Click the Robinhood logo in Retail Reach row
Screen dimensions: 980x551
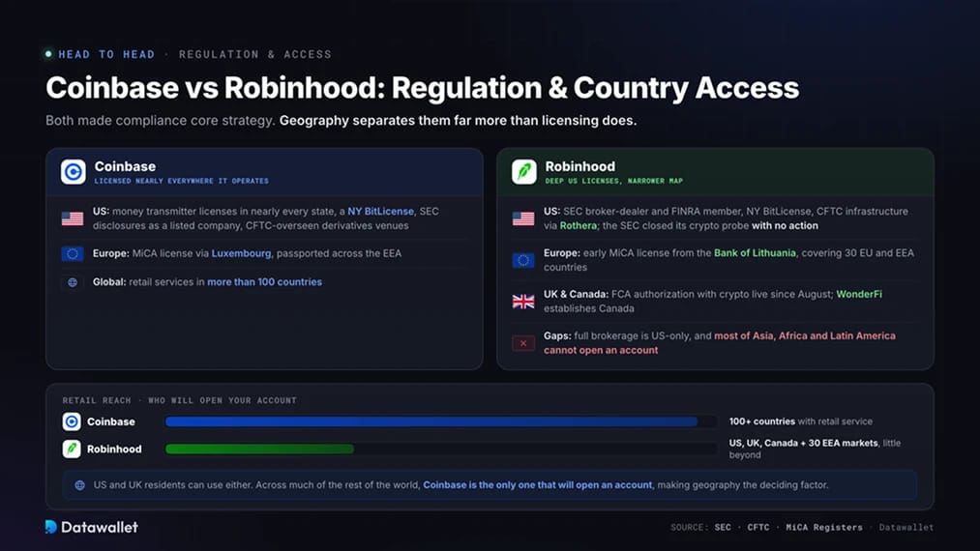(72, 449)
